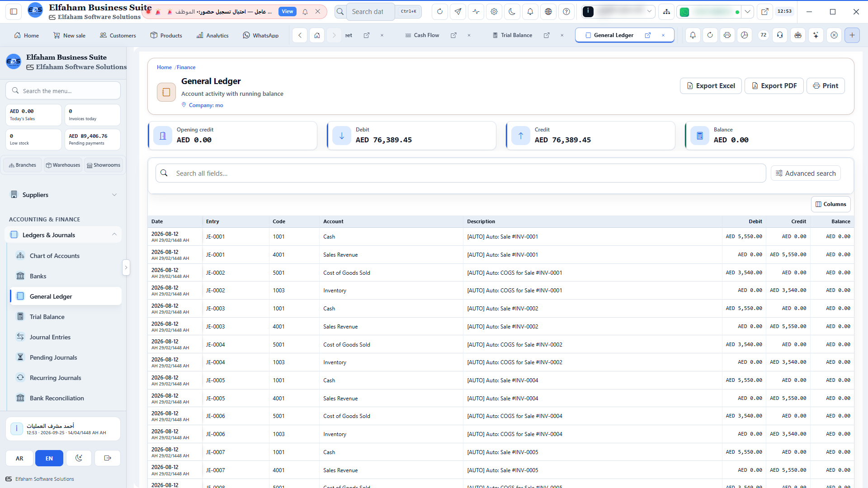Click the reload icon in the top toolbar

pos(439,12)
